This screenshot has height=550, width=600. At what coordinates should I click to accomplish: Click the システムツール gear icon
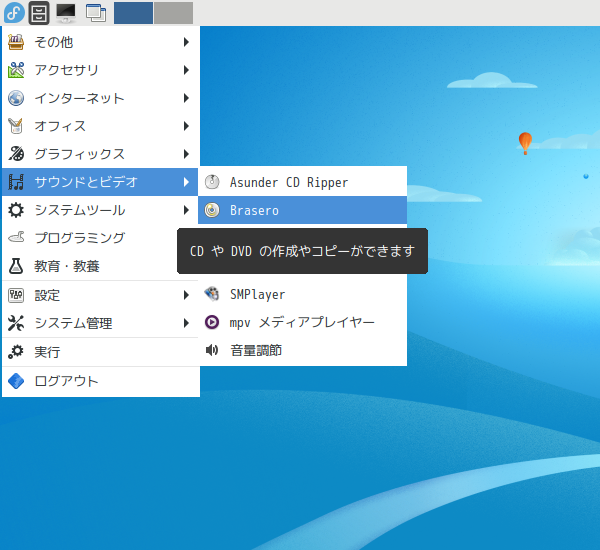tap(16, 210)
